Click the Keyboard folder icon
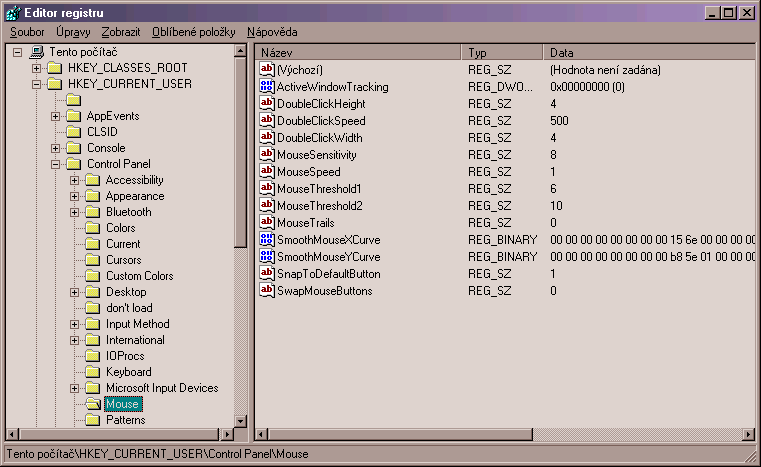This screenshot has height=467, width=761. point(93,372)
